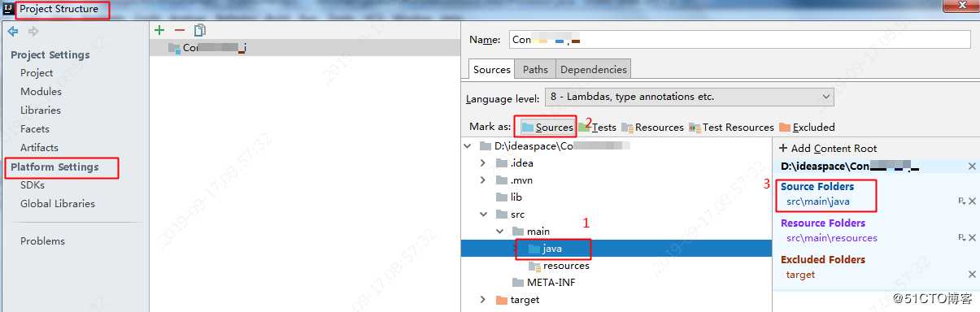
Task: Click src\main\resources under Resource Folders
Action: pyautogui.click(x=832, y=238)
